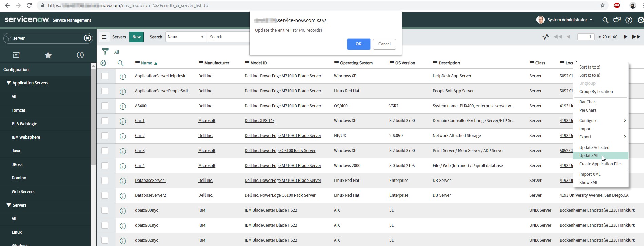Tick the Car-3 row checkbox
This screenshot has width=644, height=246.
105,151
